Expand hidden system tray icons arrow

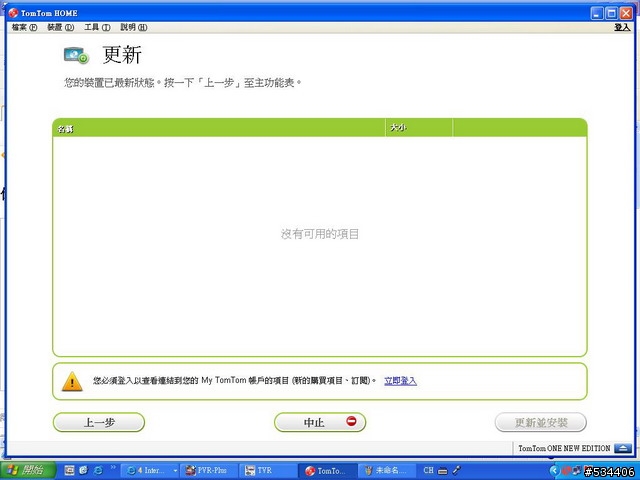point(553,471)
